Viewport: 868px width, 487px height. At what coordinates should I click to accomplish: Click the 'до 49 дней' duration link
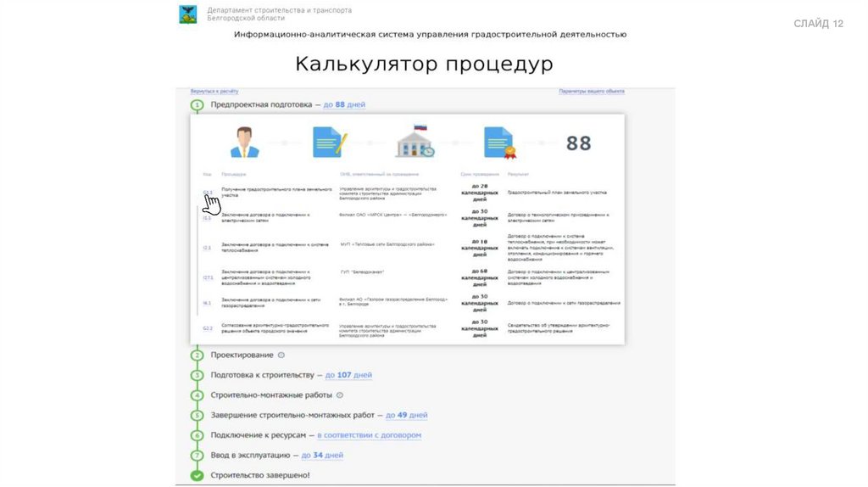tap(406, 415)
